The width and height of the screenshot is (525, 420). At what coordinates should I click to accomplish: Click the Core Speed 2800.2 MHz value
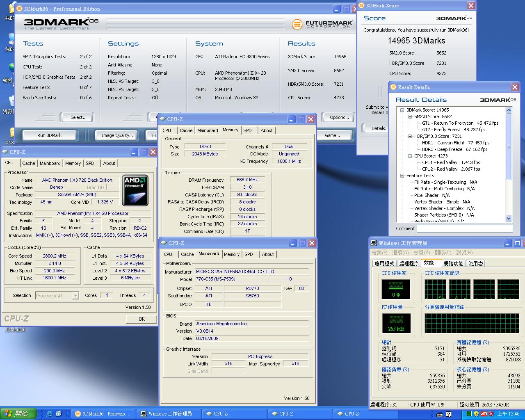point(55,256)
